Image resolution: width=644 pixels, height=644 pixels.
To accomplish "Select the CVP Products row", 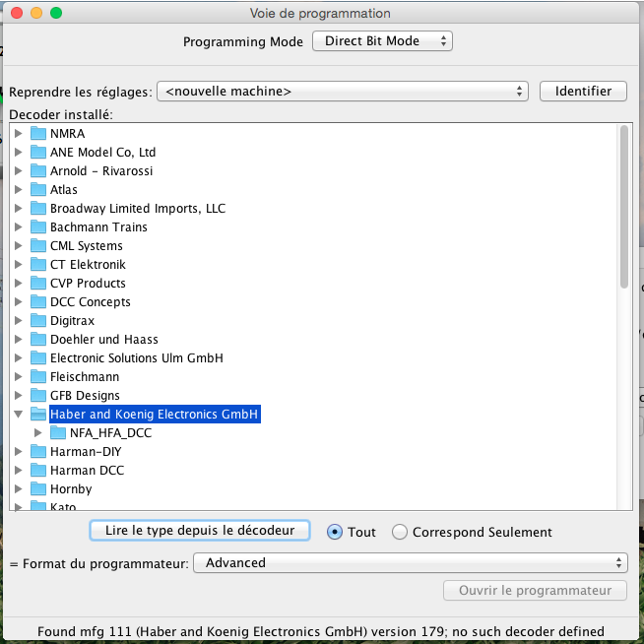I will (x=88, y=283).
